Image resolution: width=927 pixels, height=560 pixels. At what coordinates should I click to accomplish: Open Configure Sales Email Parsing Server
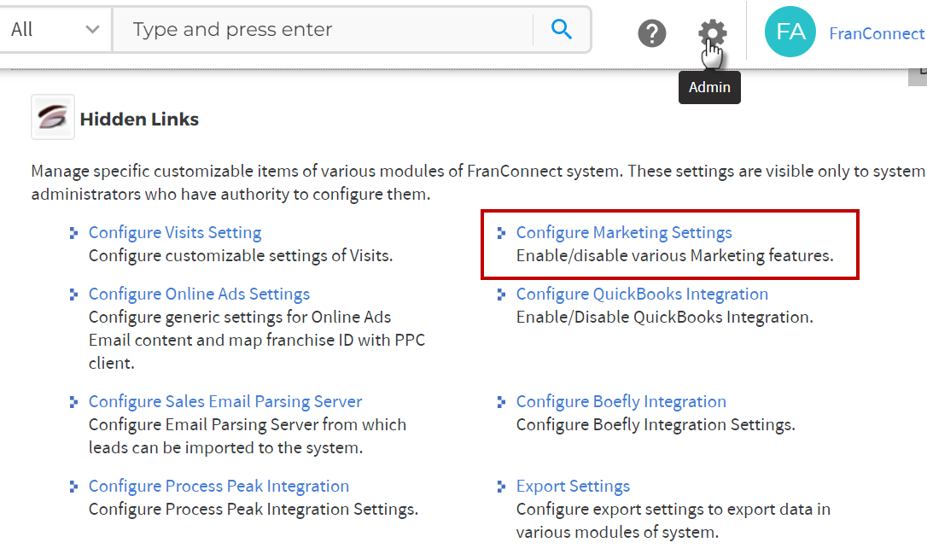225,401
